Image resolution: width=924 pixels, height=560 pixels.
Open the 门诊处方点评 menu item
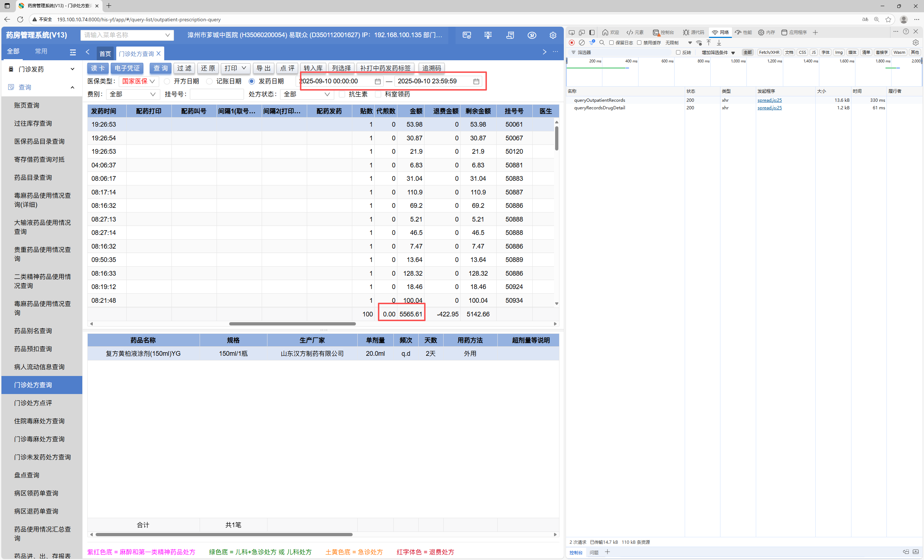[x=33, y=403]
